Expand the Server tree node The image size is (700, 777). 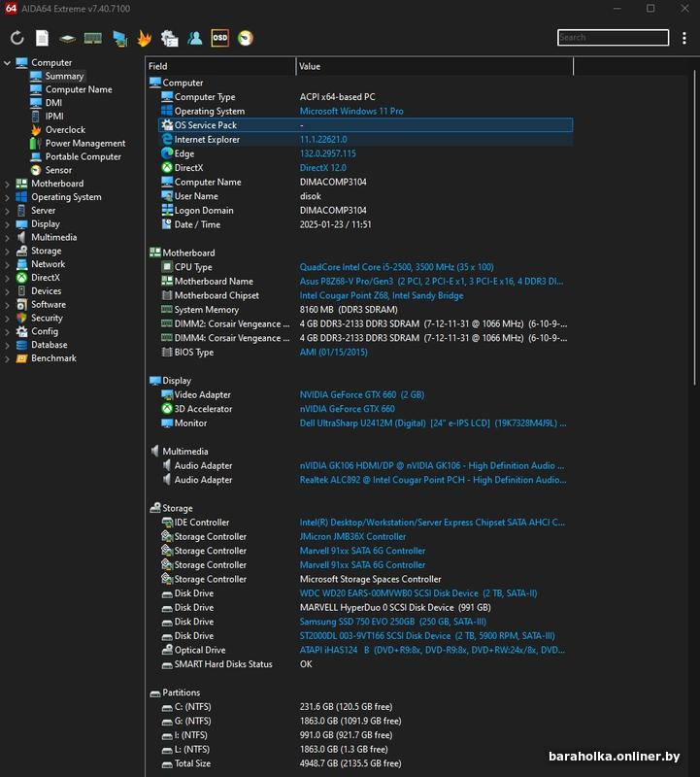pos(7,211)
